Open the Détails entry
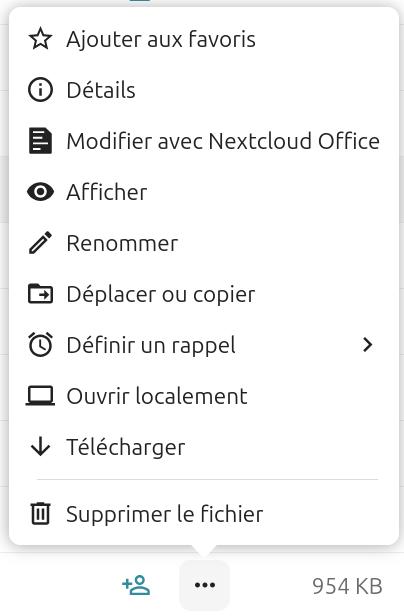Screen dimensions: 404x616 (x=204, y=90)
